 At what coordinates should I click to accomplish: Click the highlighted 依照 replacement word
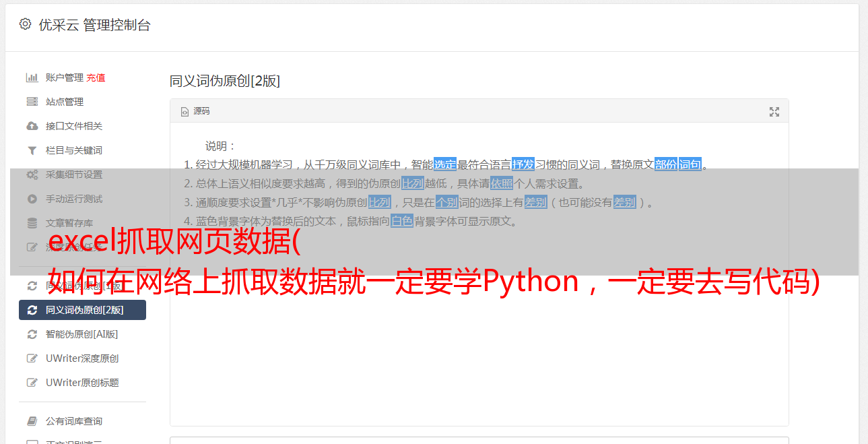(x=502, y=183)
